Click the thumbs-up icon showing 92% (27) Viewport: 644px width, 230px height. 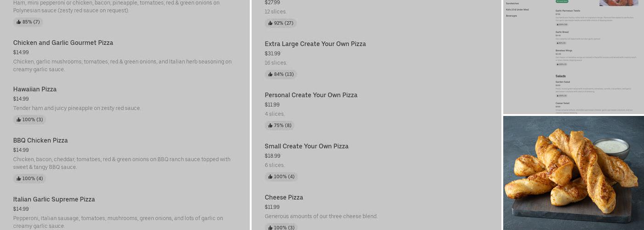(x=270, y=23)
